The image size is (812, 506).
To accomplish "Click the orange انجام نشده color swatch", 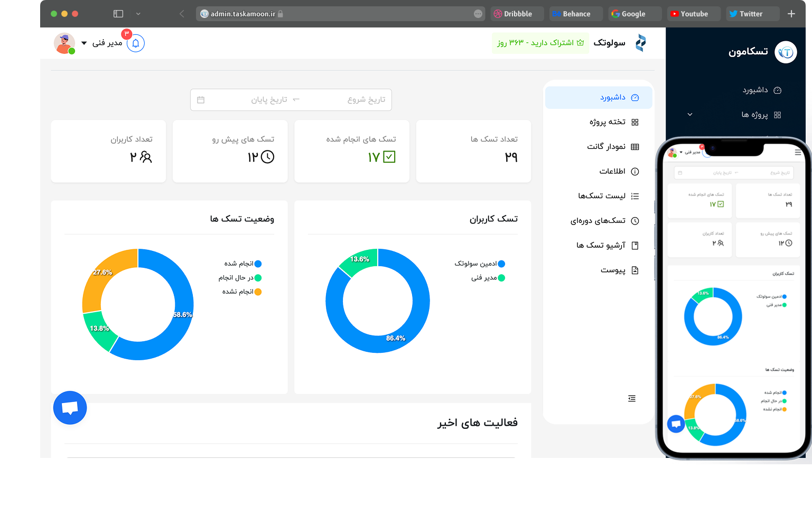I will point(258,291).
